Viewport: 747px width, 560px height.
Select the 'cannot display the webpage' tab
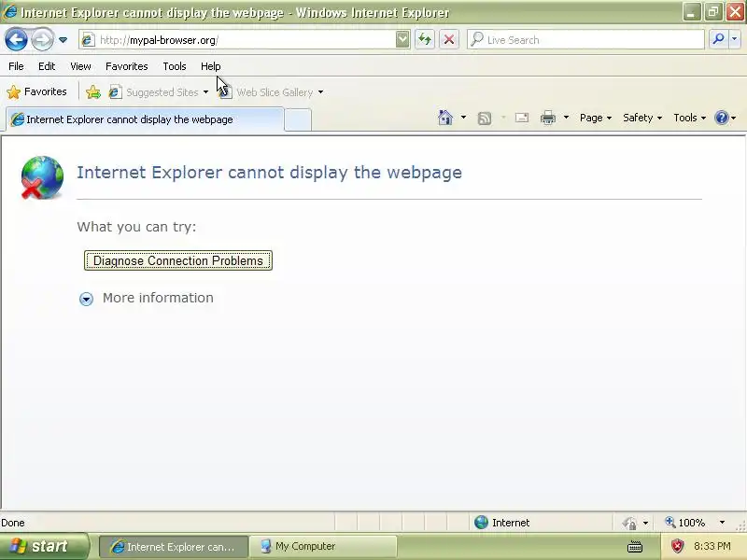[145, 119]
